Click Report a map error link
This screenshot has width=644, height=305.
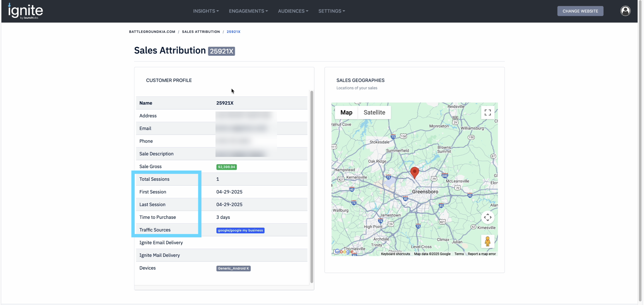pyautogui.click(x=481, y=254)
